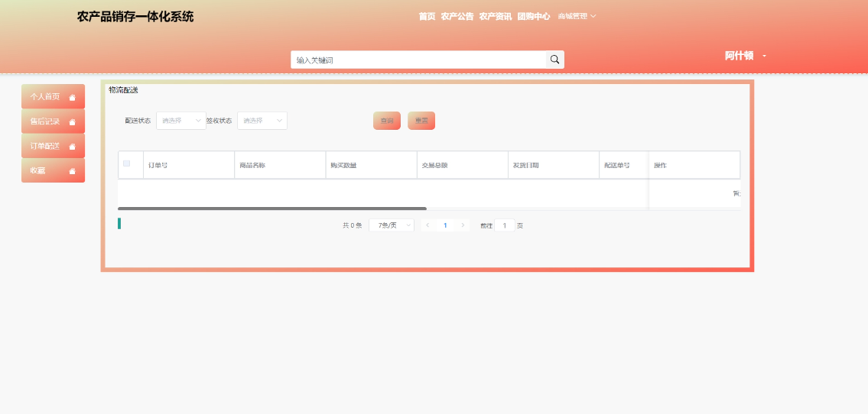
Task: Click the search magnifier icon
Action: (554, 60)
